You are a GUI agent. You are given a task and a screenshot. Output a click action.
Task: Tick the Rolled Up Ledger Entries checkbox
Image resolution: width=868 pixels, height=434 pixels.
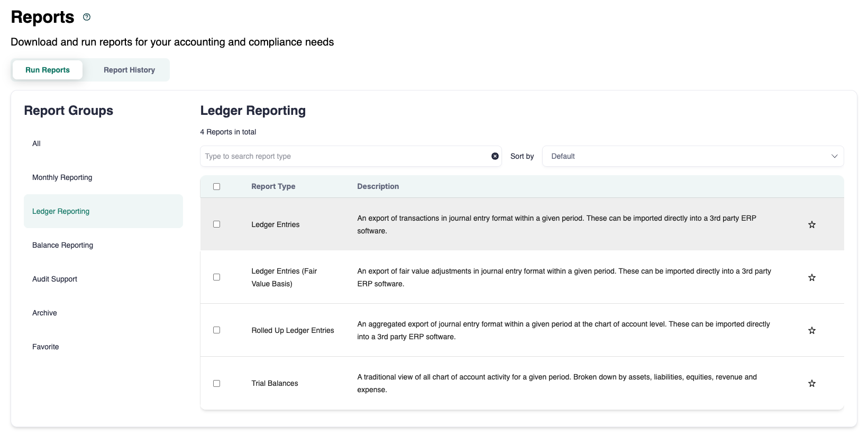pyautogui.click(x=216, y=330)
